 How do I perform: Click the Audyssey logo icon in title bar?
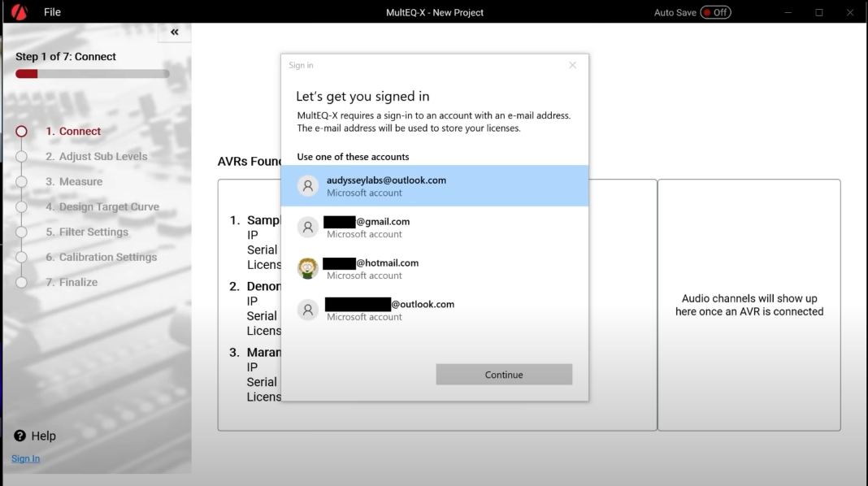click(20, 12)
